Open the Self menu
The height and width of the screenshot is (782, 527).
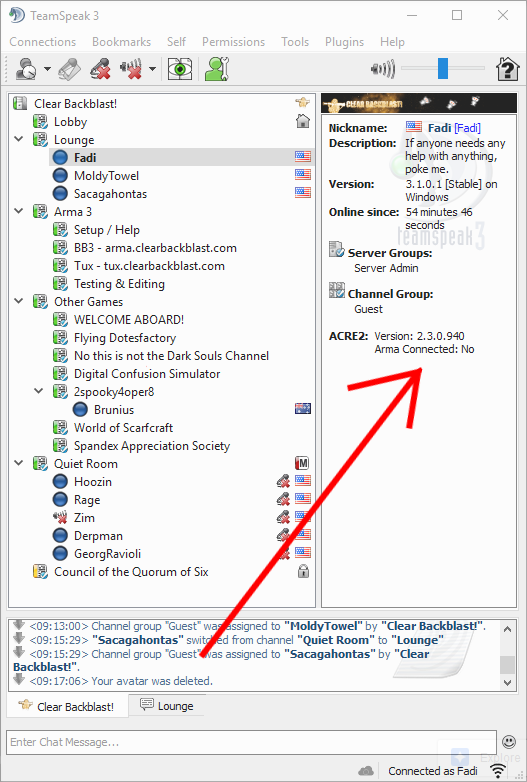tap(176, 42)
